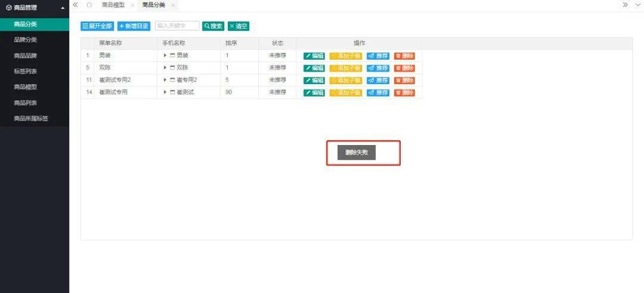Click the double right arrow tab scroll icon
This screenshot has height=293, width=644.
point(625,5)
